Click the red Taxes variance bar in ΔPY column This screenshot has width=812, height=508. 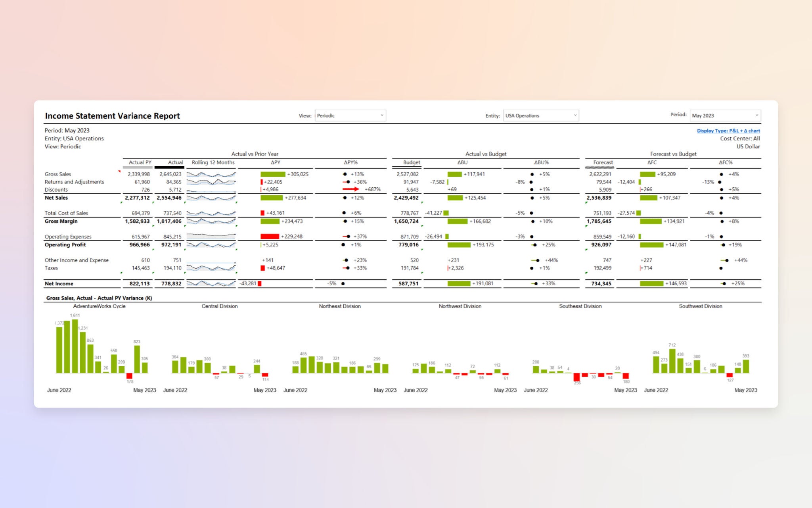pyautogui.click(x=263, y=268)
